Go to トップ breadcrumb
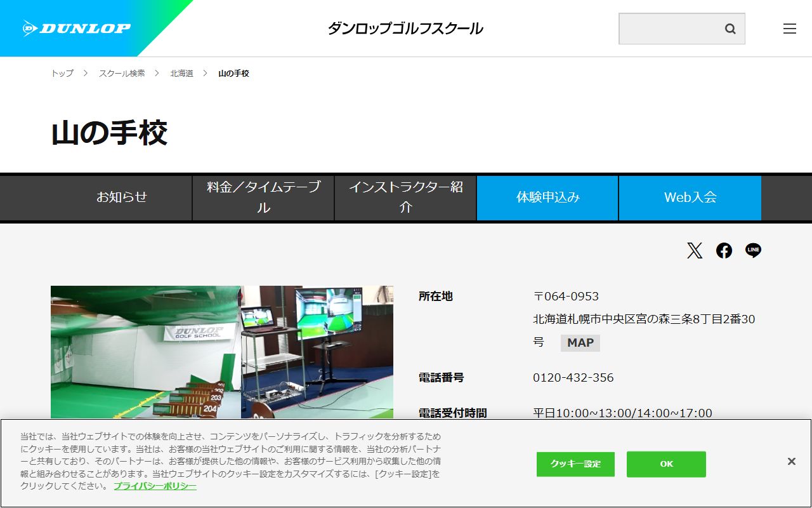The height and width of the screenshot is (508, 812). (62, 74)
